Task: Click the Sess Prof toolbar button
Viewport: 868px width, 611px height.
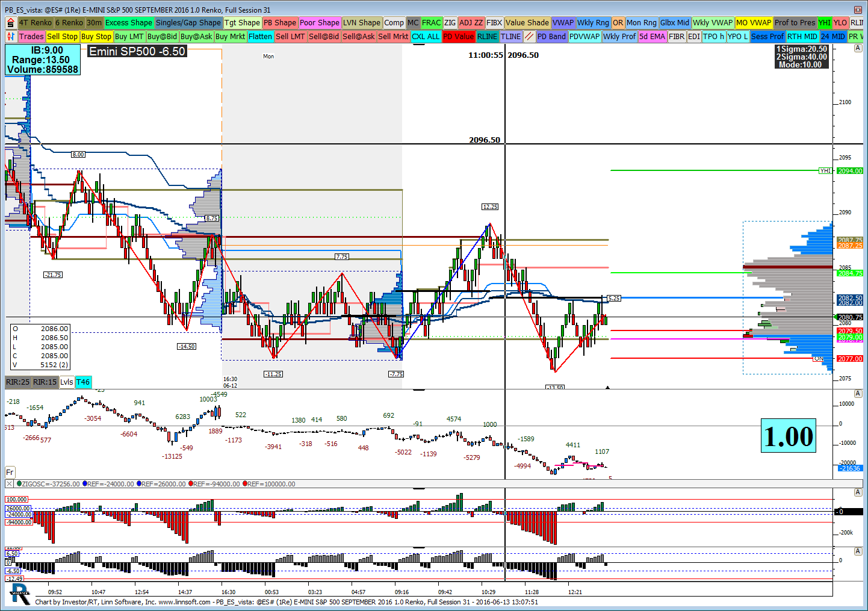Action: [768, 37]
